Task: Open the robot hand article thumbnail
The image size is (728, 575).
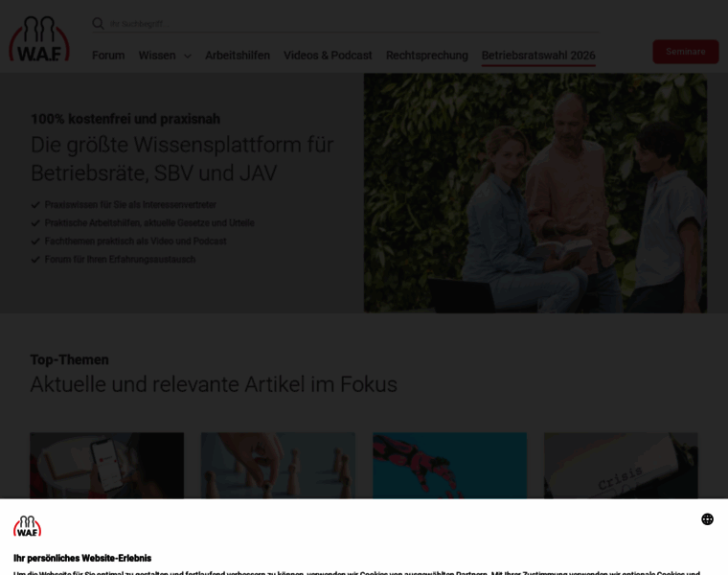Action: pos(449,466)
